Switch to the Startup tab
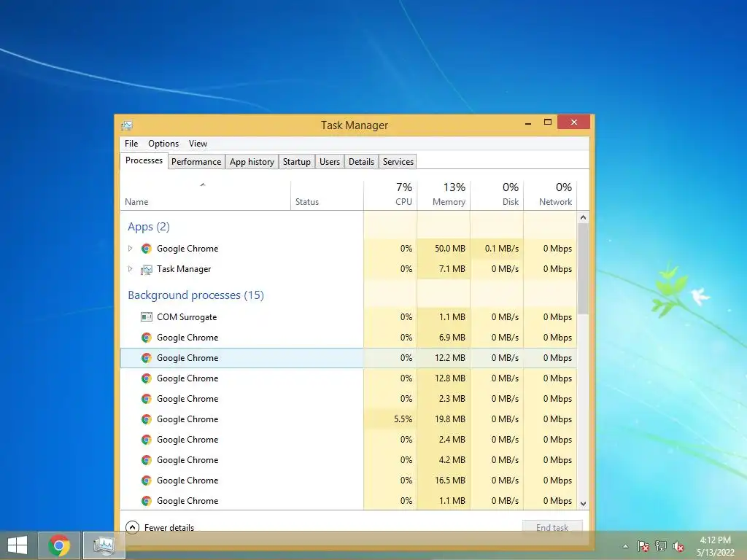Viewport: 747px width, 560px height. pyautogui.click(x=296, y=162)
